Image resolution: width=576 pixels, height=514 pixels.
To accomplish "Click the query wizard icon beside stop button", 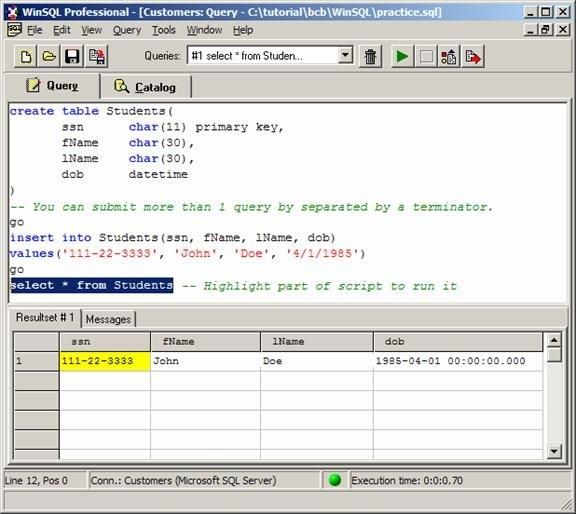I will [x=449, y=57].
